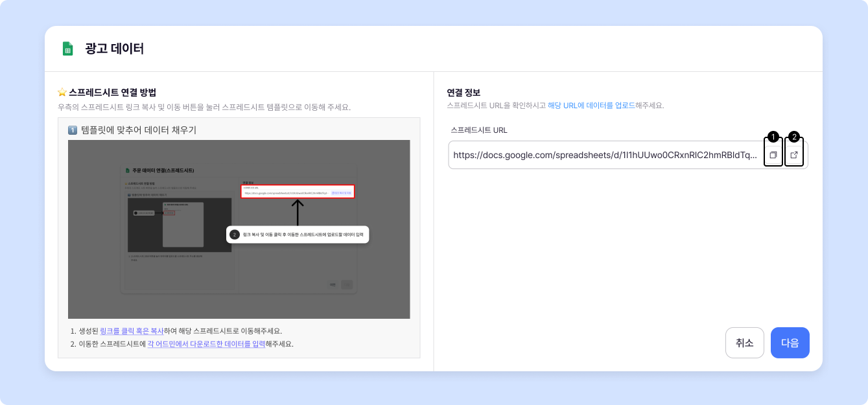Click the black badge numbered 2

click(794, 137)
